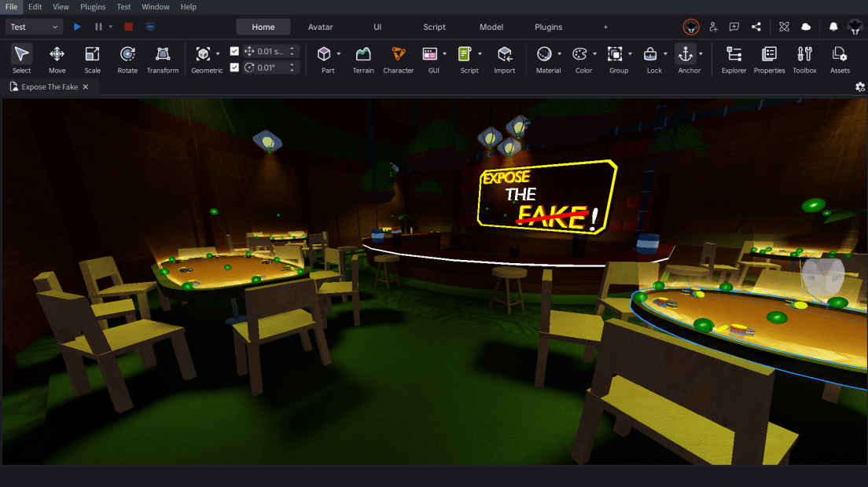This screenshot has width=868, height=487.
Task: Switch to the Plugins ribbon tab
Action: click(549, 27)
